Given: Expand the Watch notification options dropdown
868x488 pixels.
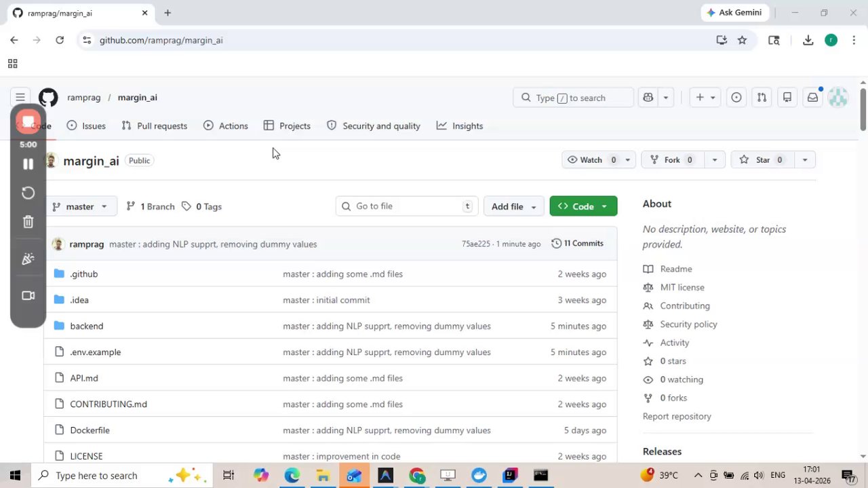Looking at the screenshot, I should (x=628, y=159).
